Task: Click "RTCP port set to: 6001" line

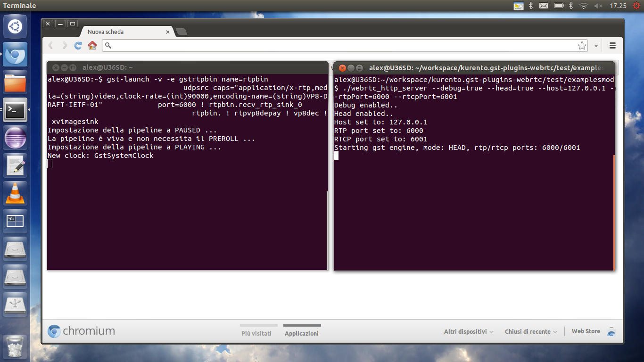Action: [381, 139]
